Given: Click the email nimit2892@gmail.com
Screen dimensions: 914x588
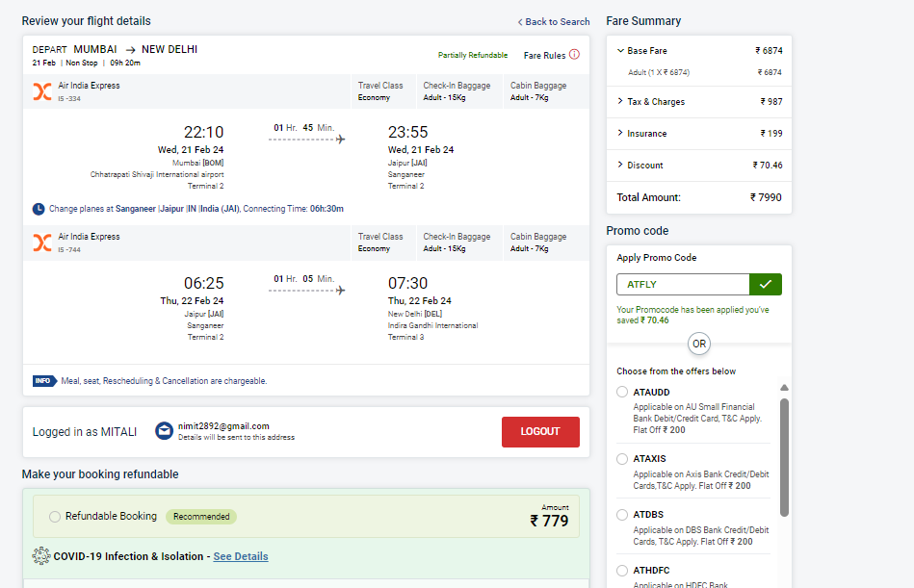Looking at the screenshot, I should pos(223,426).
